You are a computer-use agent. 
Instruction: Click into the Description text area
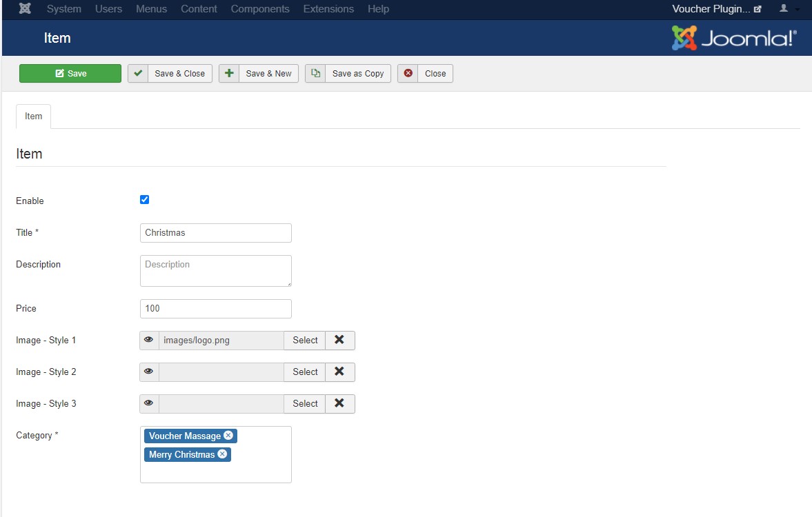click(x=215, y=271)
